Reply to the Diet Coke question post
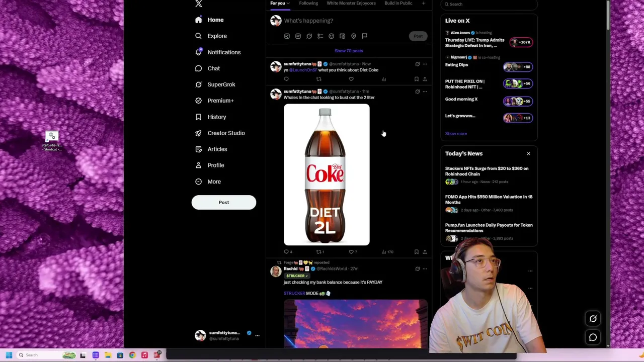Image resolution: width=644 pixels, height=362 pixels. tap(286, 79)
